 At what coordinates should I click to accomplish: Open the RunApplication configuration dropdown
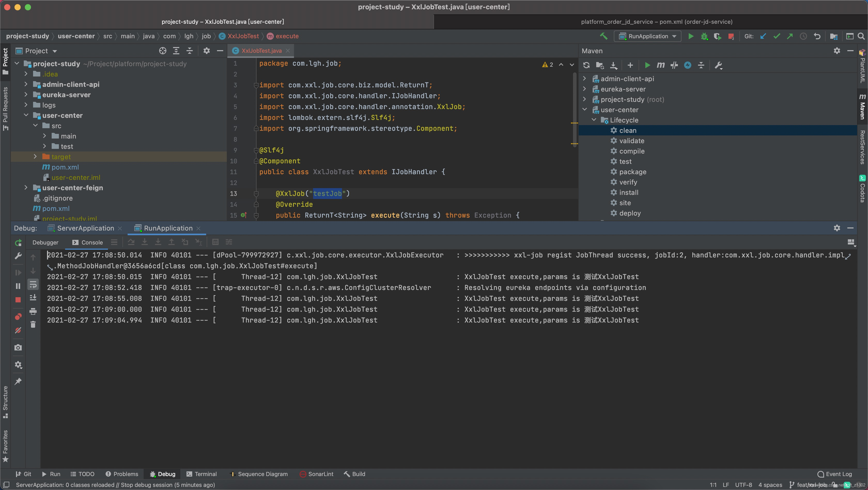coord(647,36)
